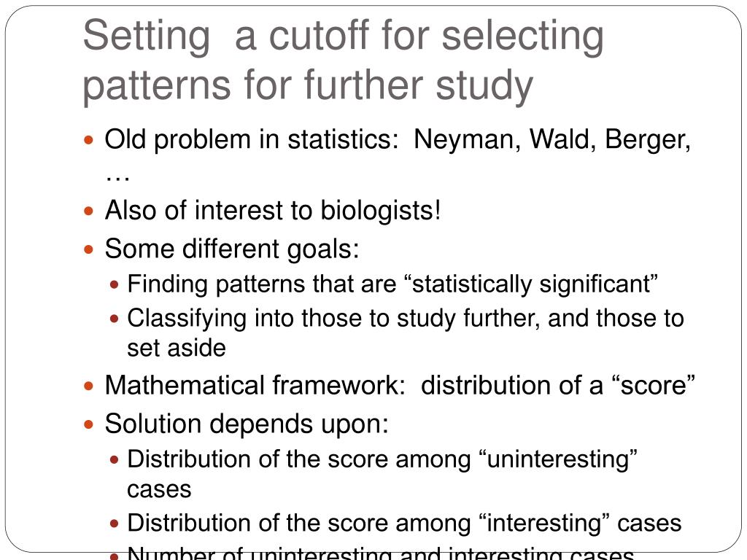Click the line "Distribution of the score among 'interesting' cases"

(404, 523)
